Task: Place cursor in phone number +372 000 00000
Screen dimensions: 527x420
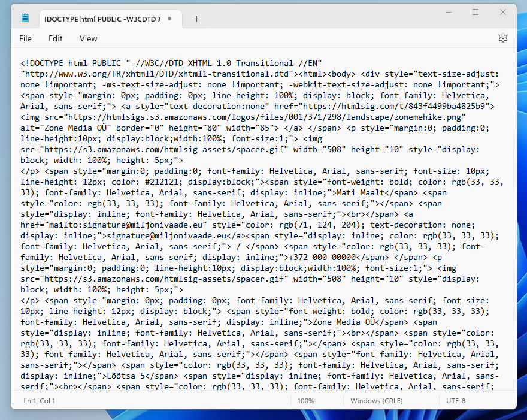Action: (x=324, y=257)
